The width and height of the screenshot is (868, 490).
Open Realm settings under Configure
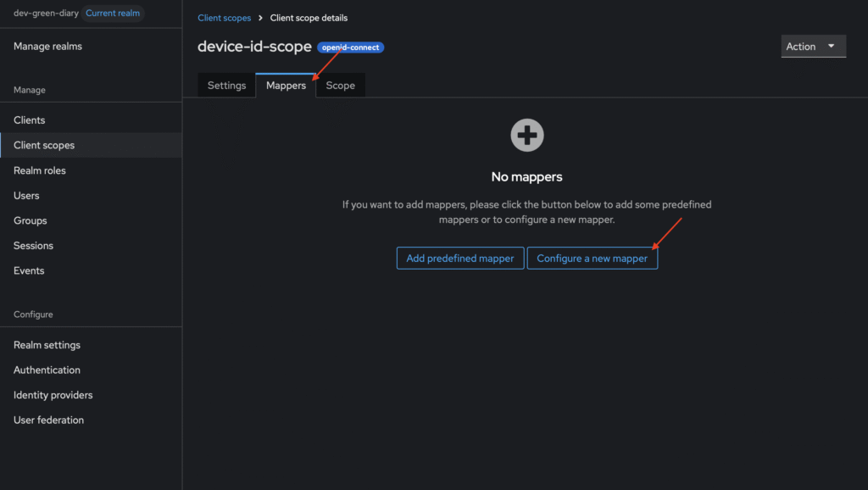click(47, 345)
